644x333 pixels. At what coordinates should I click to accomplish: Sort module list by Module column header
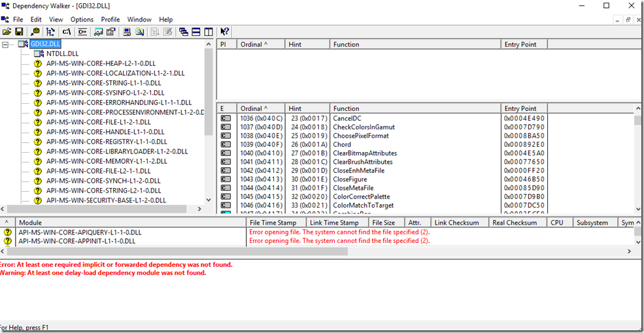click(x=131, y=223)
